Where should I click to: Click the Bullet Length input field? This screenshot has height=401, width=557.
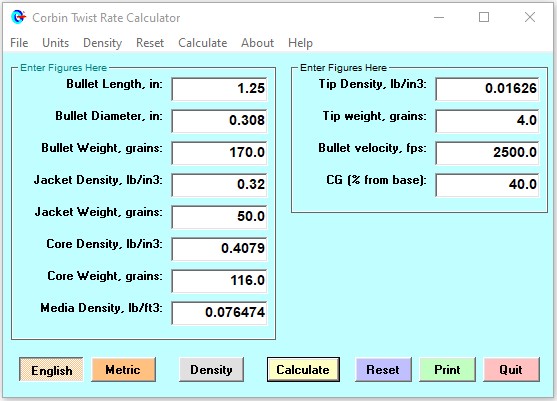219,89
